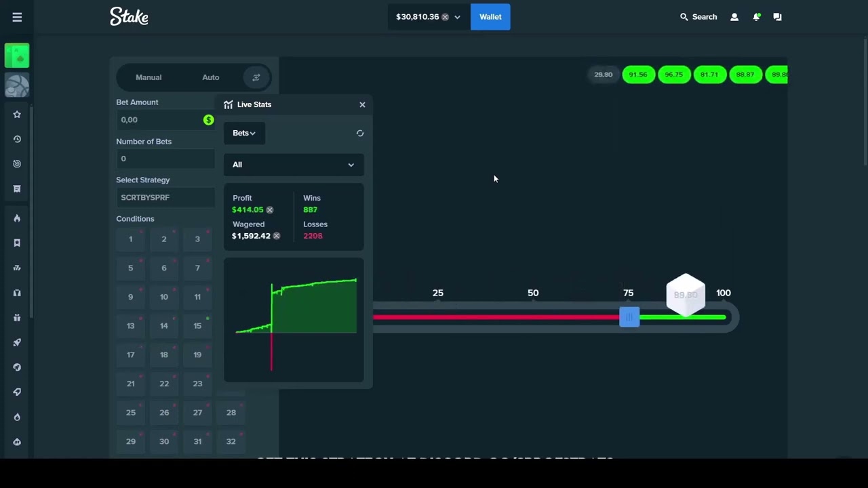Toggle condition 28
This screenshot has height=488, width=868.
click(x=231, y=413)
